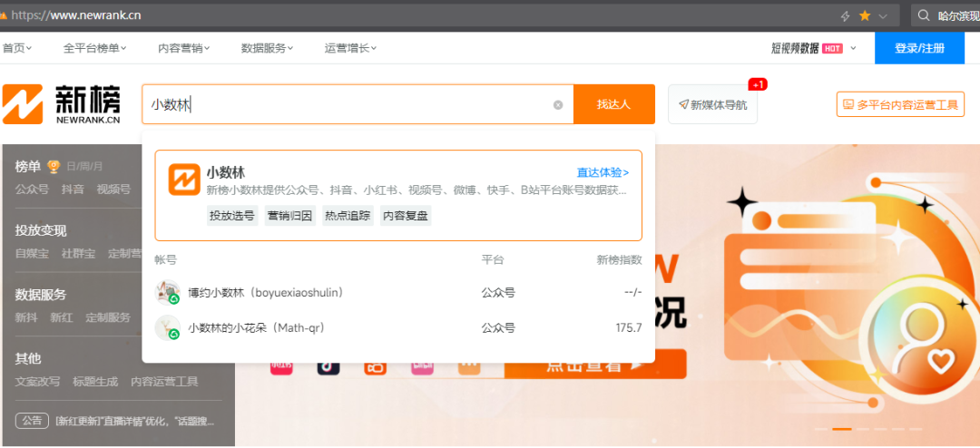Open 多平台内容运营工具 button
Image resolution: width=980 pixels, height=448 pixels.
point(901,104)
